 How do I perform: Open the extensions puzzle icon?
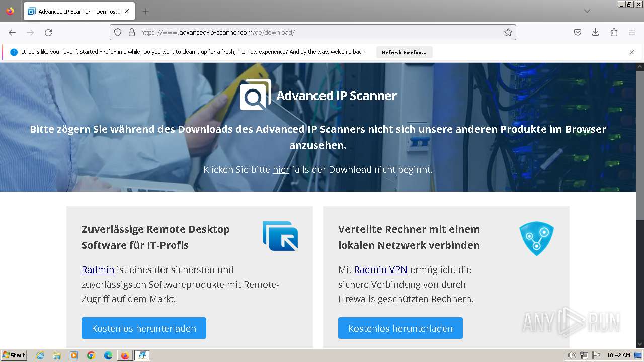[614, 32]
